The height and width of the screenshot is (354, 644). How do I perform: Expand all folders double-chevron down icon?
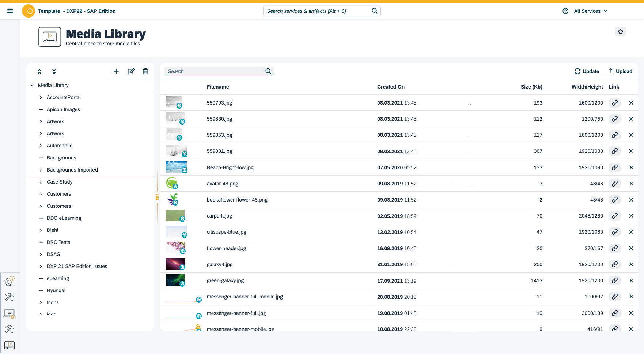[x=54, y=71]
